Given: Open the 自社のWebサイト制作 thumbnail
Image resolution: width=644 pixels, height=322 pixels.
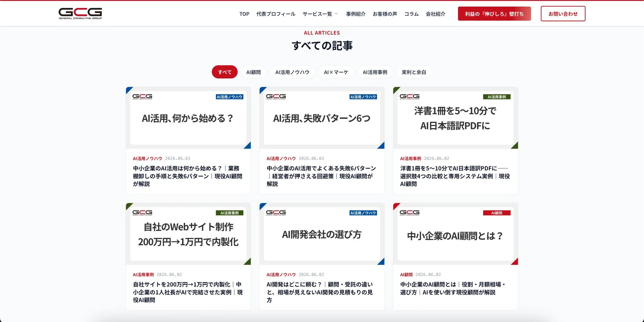Looking at the screenshot, I should pos(188,234).
